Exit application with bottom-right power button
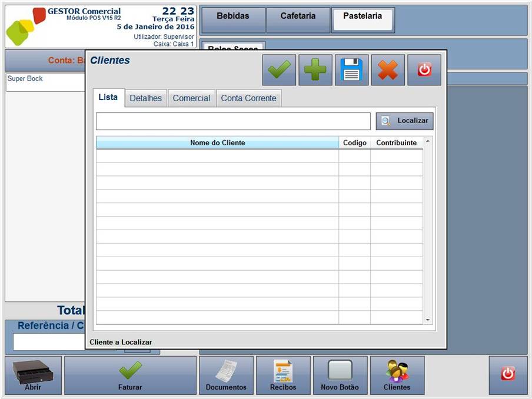 click(x=507, y=373)
